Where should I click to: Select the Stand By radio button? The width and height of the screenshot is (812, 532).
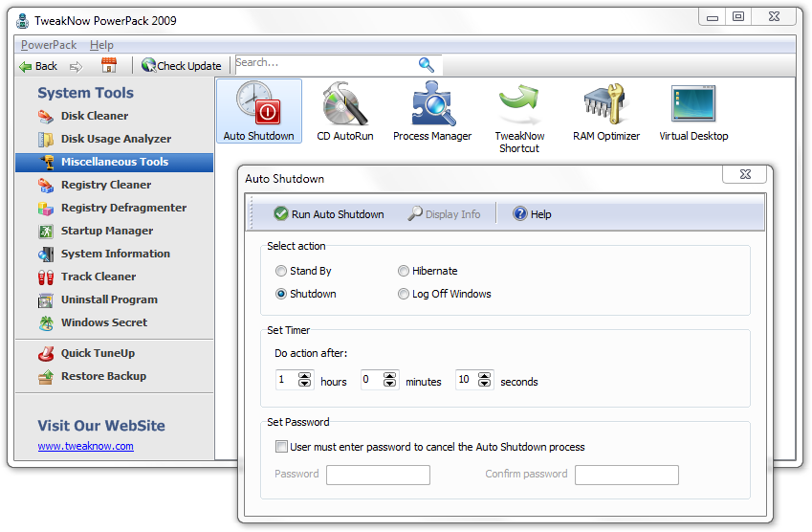point(281,271)
